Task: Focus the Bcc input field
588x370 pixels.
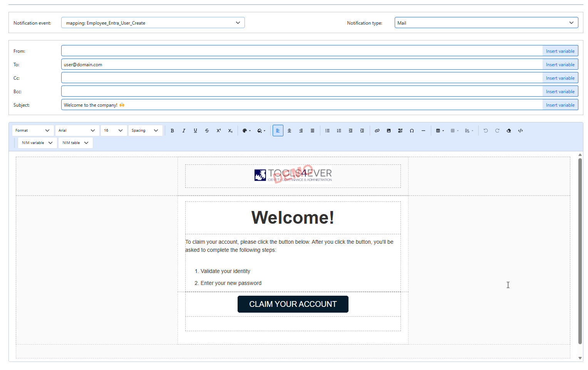Action: coord(302,91)
